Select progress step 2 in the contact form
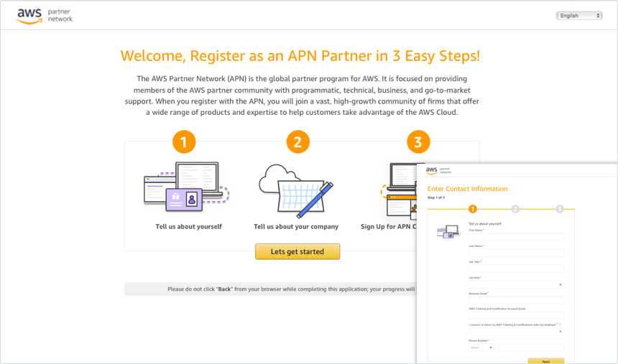The height and width of the screenshot is (364, 618). [515, 209]
